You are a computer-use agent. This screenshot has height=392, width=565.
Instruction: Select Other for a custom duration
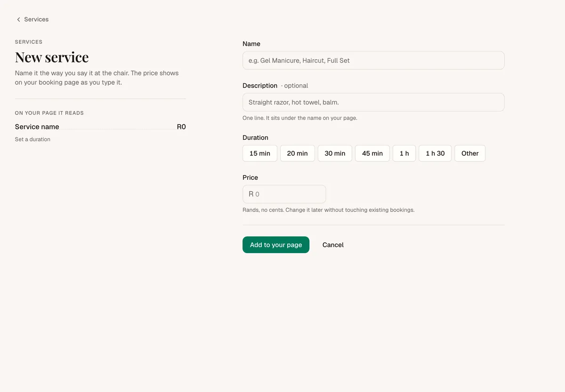(470, 153)
